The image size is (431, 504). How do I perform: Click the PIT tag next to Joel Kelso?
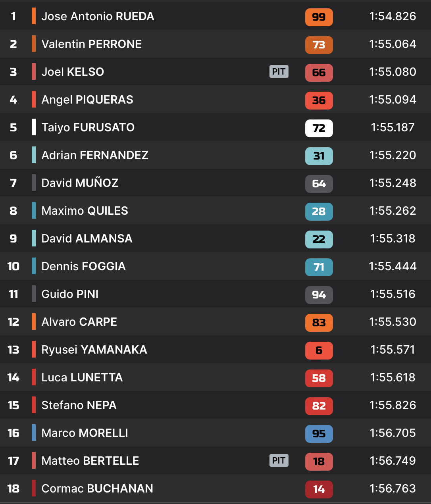click(279, 71)
